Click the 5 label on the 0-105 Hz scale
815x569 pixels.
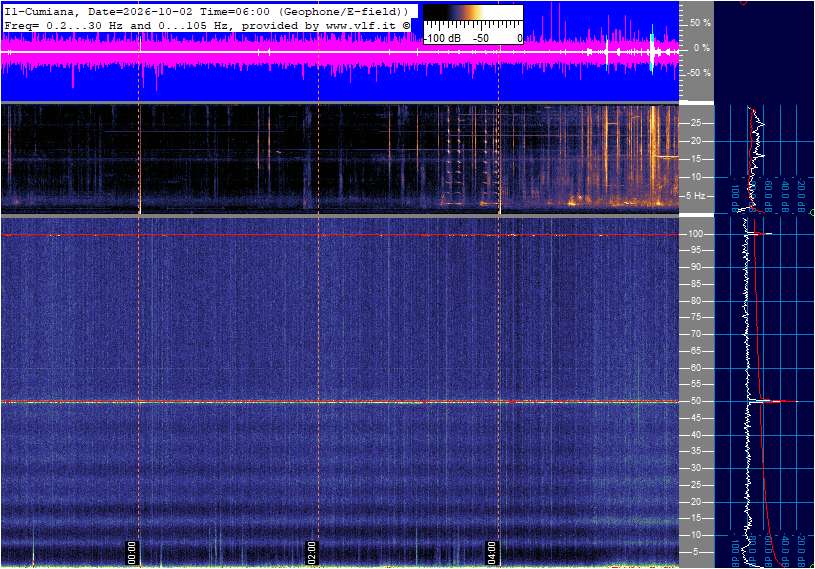coord(697,552)
